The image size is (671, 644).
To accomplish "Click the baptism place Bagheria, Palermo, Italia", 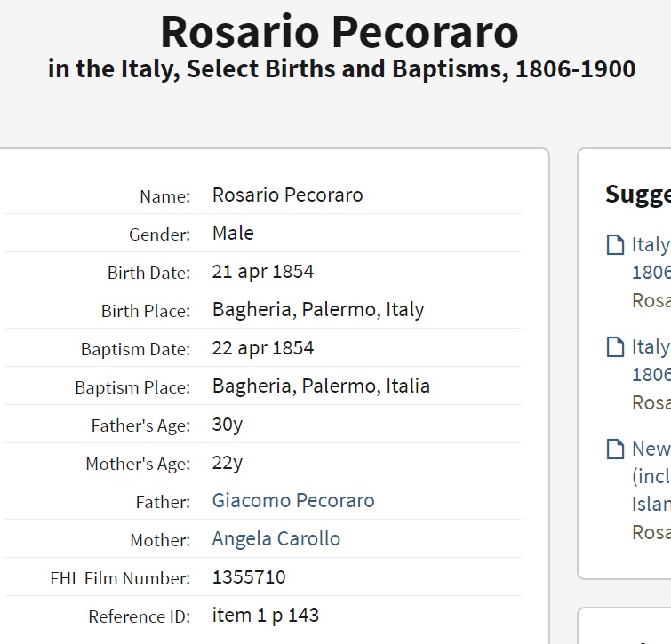I will tap(321, 386).
